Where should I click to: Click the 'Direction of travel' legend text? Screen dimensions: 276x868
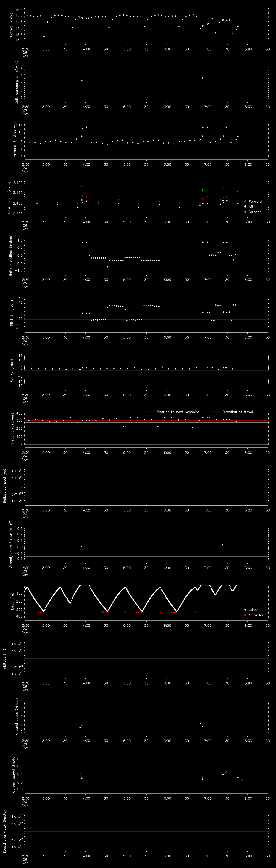(237, 412)
